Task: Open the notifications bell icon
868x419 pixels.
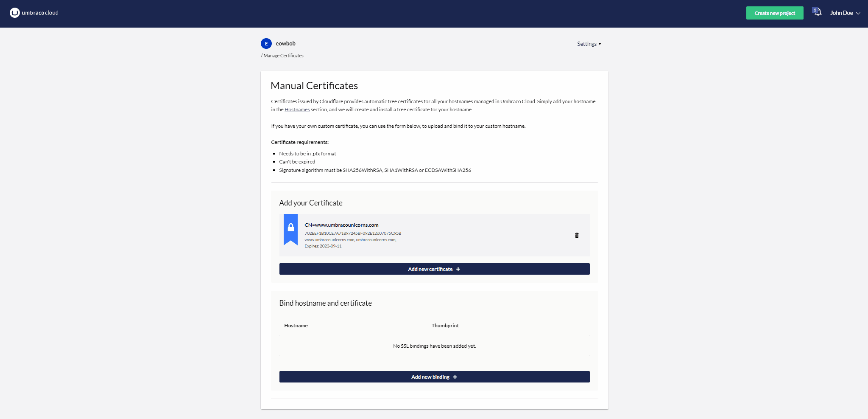Action: [817, 12]
